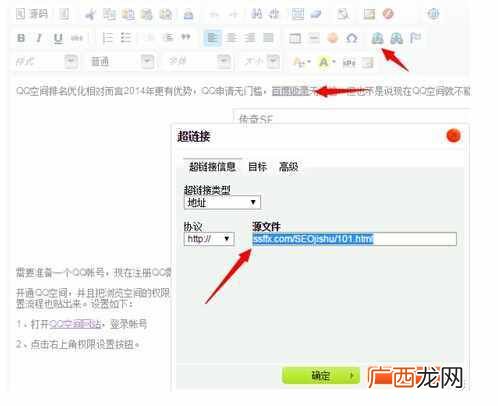Click the Anchor flag icon
This screenshot has width=498, height=406.
pos(415,38)
